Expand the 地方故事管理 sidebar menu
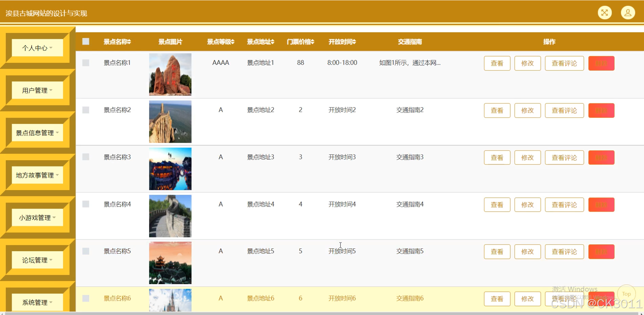Image resolution: width=644 pixels, height=315 pixels. click(37, 175)
